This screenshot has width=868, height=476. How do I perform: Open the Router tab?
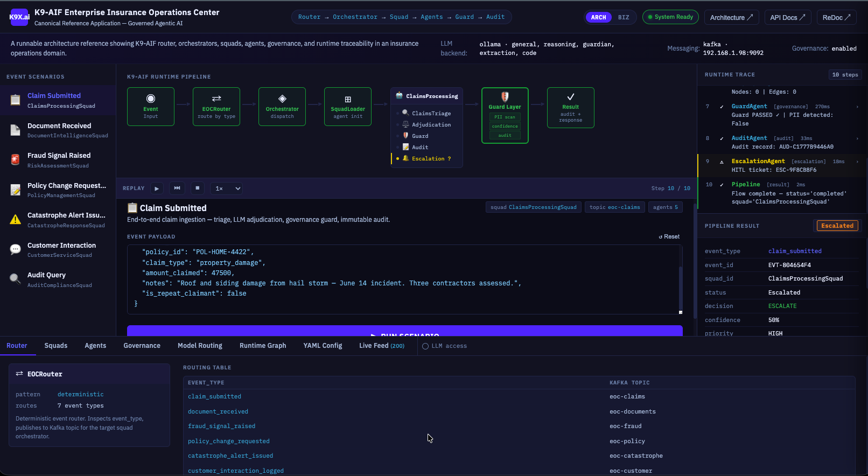pyautogui.click(x=17, y=346)
